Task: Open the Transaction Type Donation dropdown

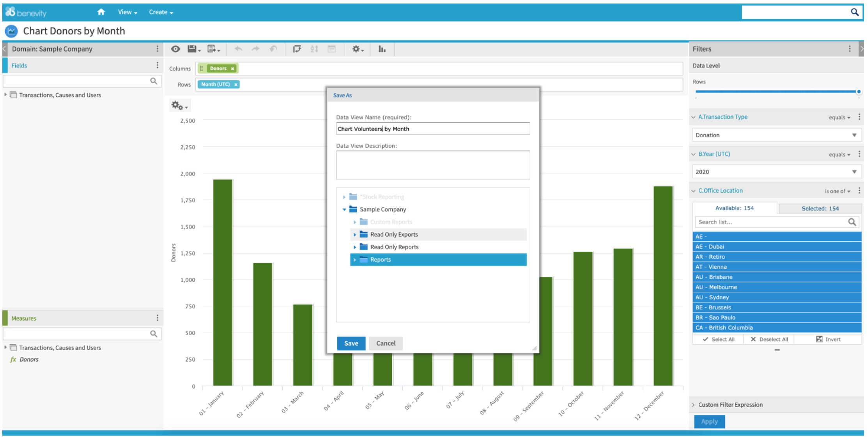Action: pos(777,135)
